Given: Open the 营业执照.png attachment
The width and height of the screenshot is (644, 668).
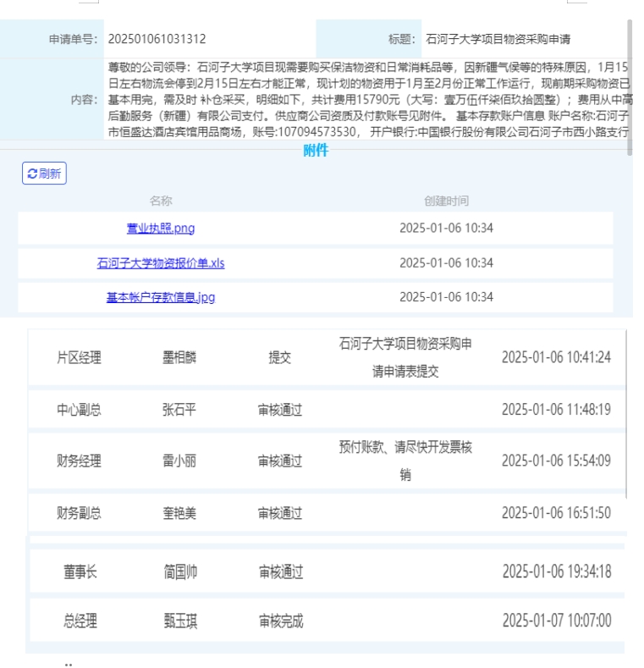Looking at the screenshot, I should pos(161,229).
